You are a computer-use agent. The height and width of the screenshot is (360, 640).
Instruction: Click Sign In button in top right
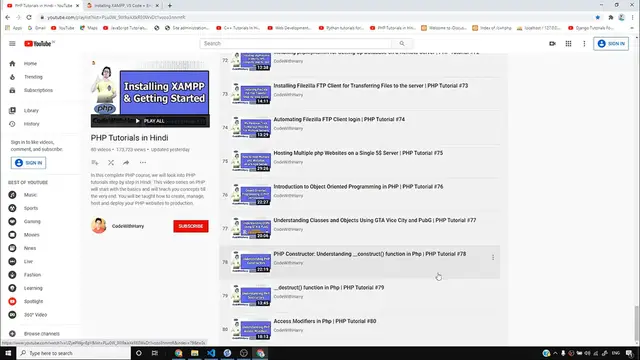click(x=611, y=44)
